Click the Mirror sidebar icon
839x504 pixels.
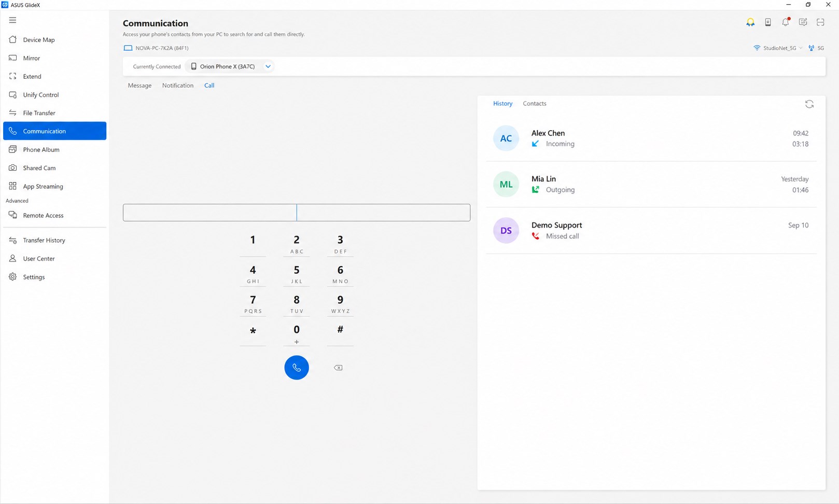tap(13, 58)
